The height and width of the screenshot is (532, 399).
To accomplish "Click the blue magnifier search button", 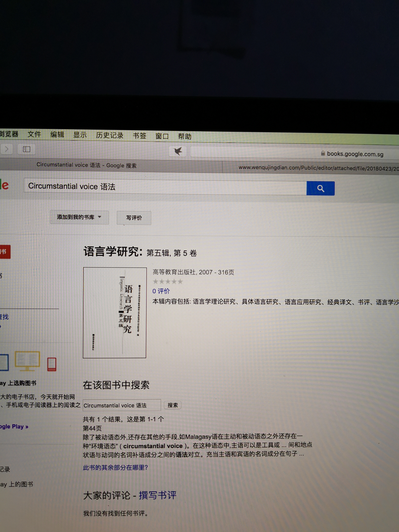I will (320, 188).
